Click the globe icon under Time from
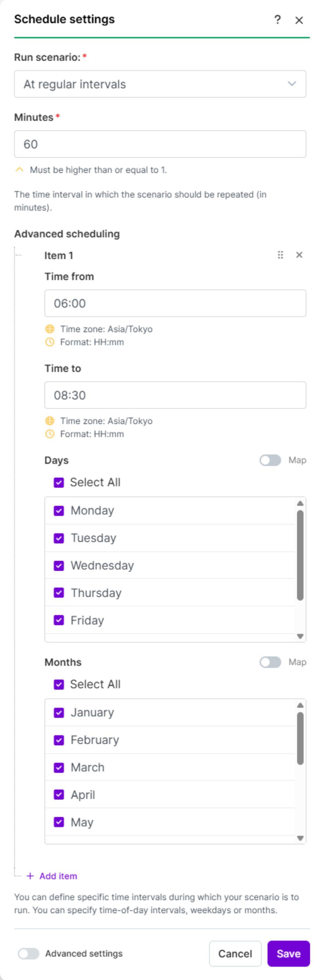This screenshot has height=980, width=317. 50,329
